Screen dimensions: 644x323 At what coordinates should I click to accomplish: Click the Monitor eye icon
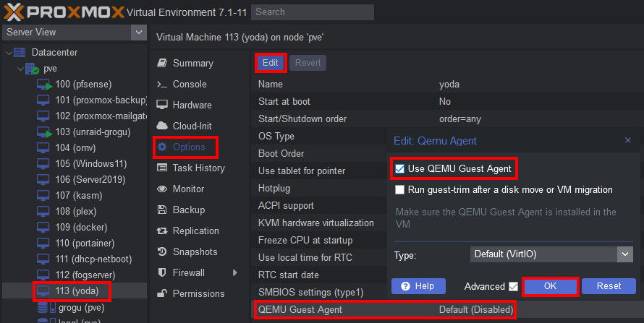[161, 189]
